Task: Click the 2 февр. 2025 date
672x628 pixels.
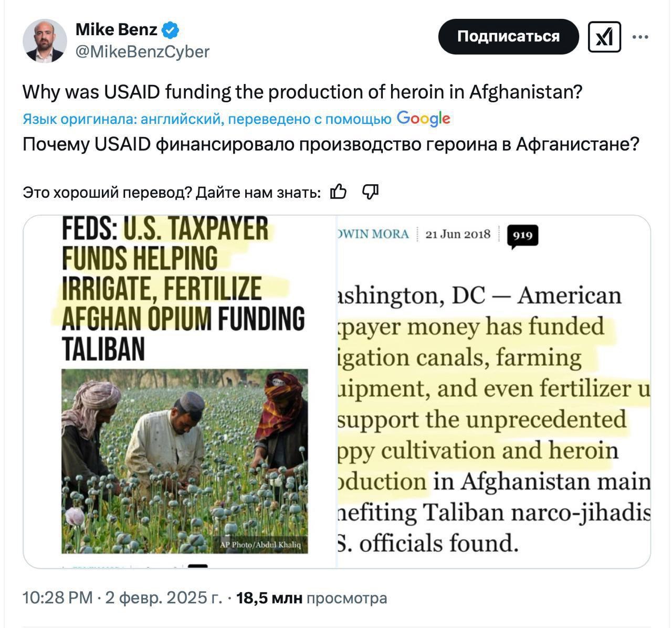Action: pos(164,598)
